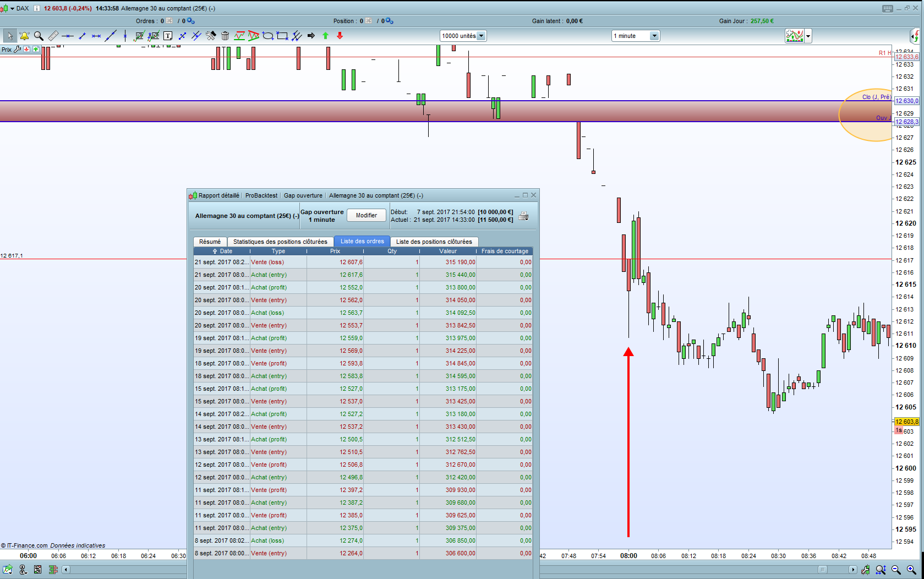Select the ellipse drawing tool
This screenshot has height=579, width=924.
coord(268,36)
